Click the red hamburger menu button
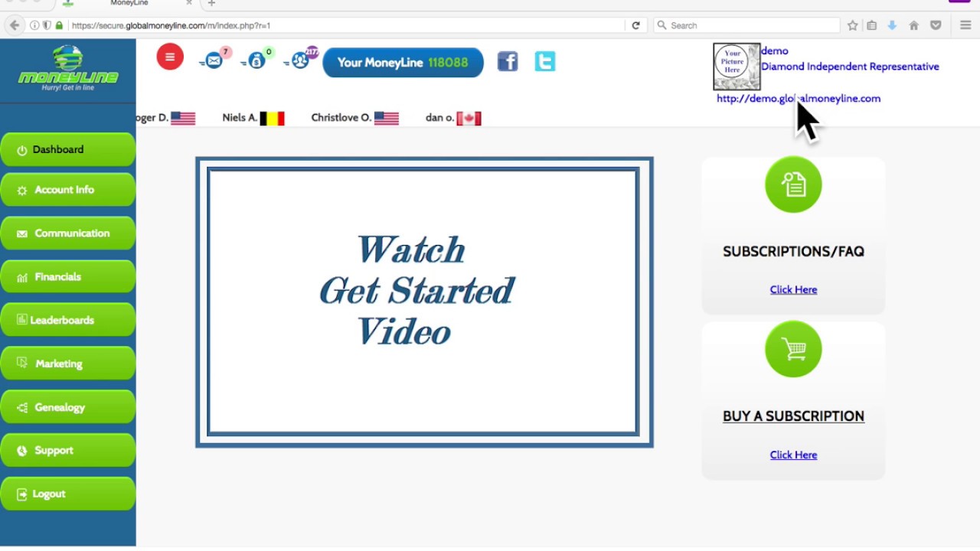Screen dimensions: 980x551 click(170, 57)
